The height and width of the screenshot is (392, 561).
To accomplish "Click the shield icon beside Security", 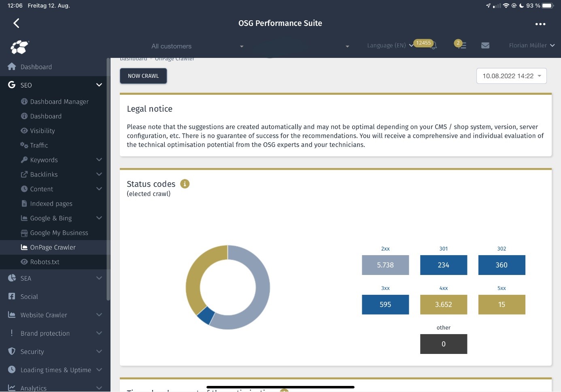I will click(x=12, y=351).
